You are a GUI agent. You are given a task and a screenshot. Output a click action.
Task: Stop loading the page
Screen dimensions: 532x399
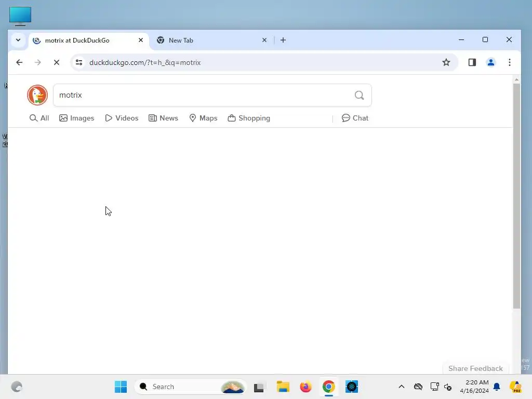[57, 62]
